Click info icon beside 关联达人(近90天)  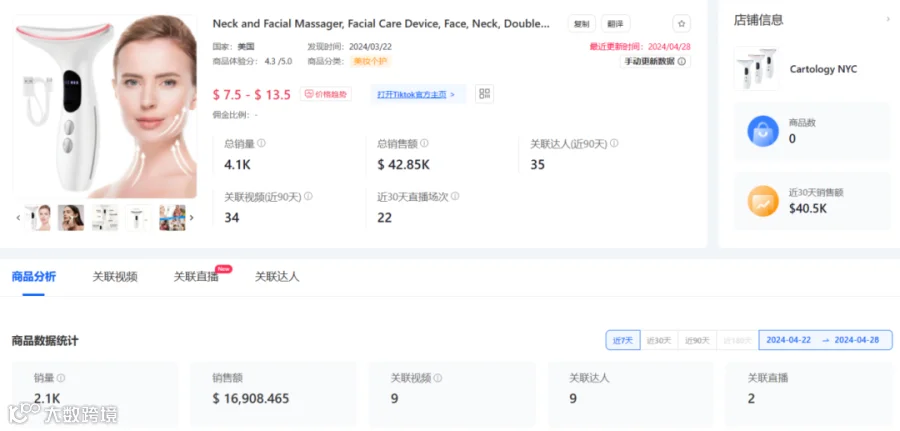[614, 143]
